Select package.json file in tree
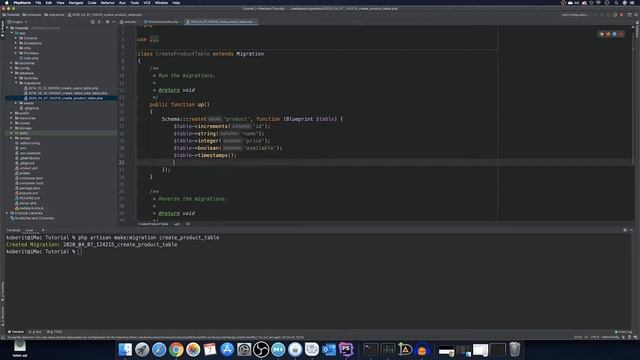The height and width of the screenshot is (360, 640). 28,188
